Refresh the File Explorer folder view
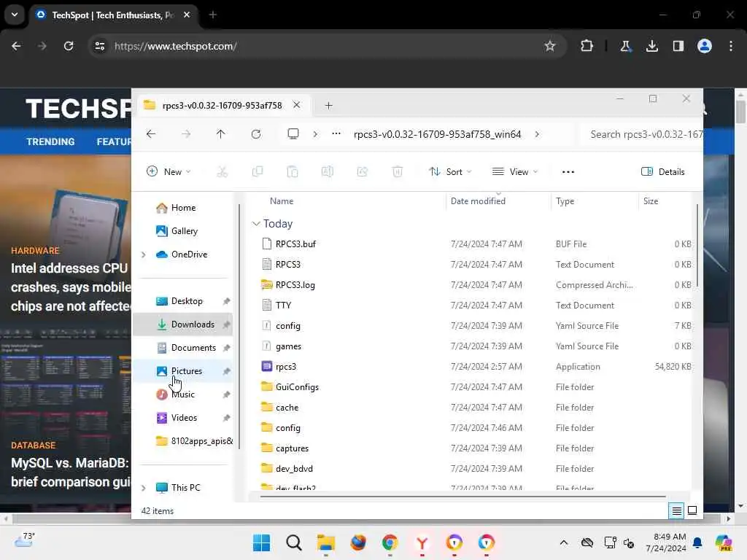The height and width of the screenshot is (560, 747). pyautogui.click(x=256, y=134)
